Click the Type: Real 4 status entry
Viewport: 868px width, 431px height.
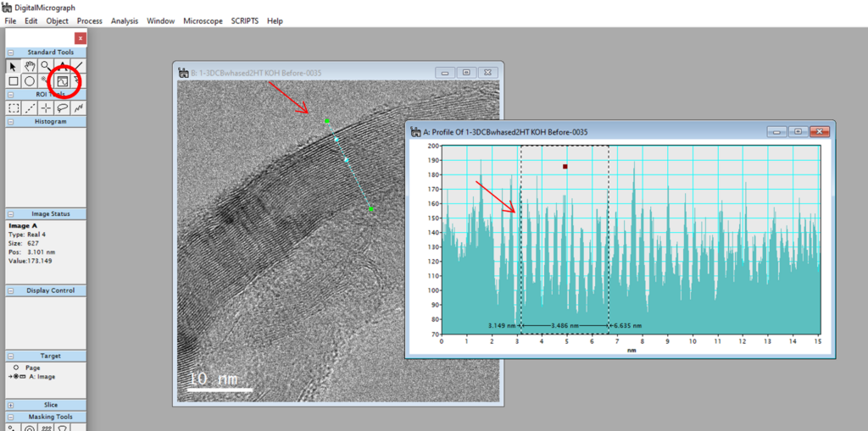click(27, 234)
